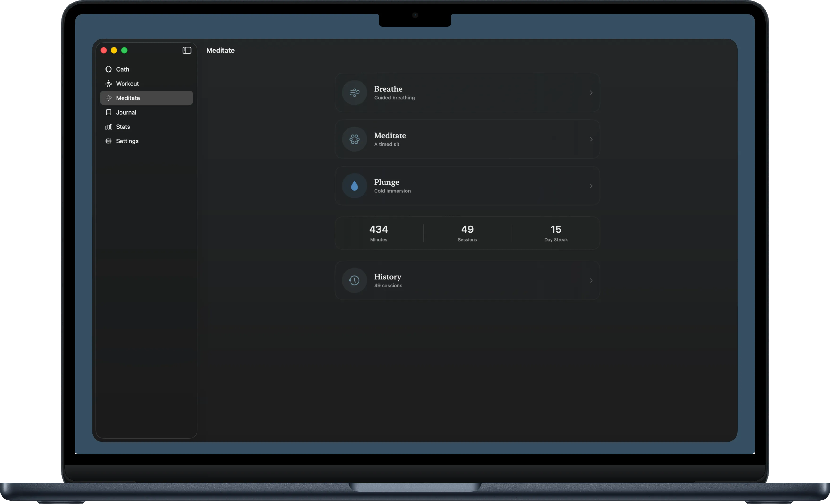Select the Meditate sidebar label

[128, 98]
